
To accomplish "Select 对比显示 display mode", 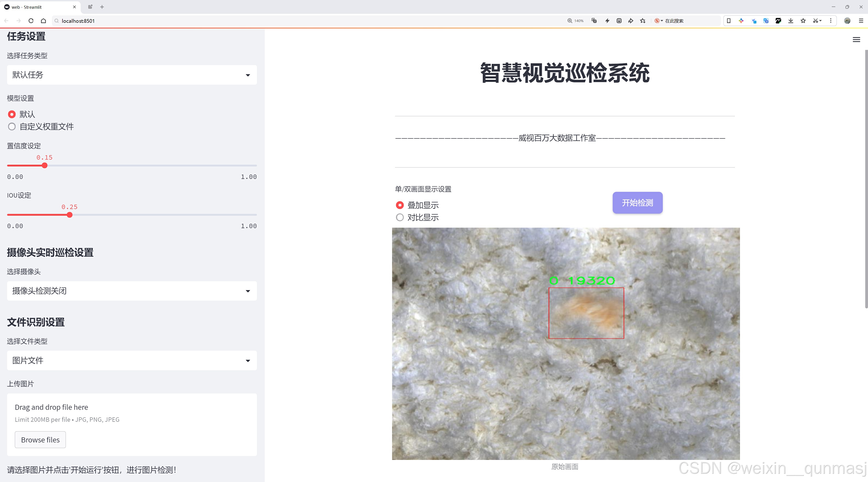I will (x=400, y=218).
